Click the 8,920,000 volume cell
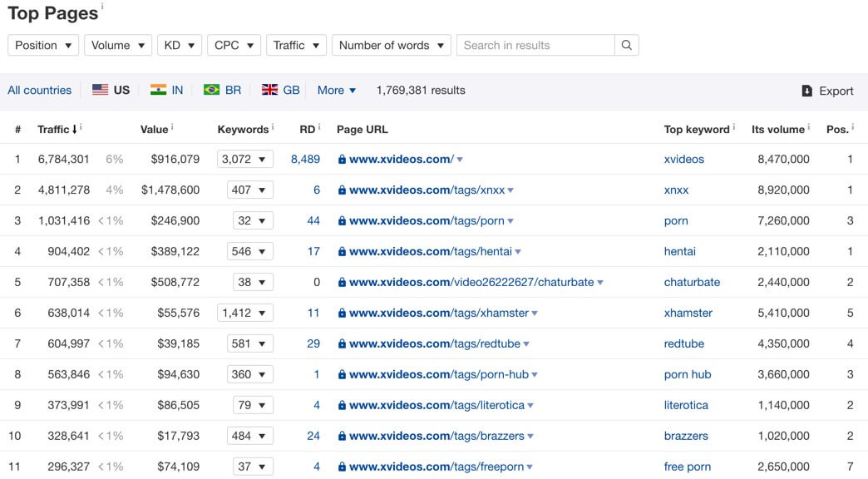 point(783,190)
